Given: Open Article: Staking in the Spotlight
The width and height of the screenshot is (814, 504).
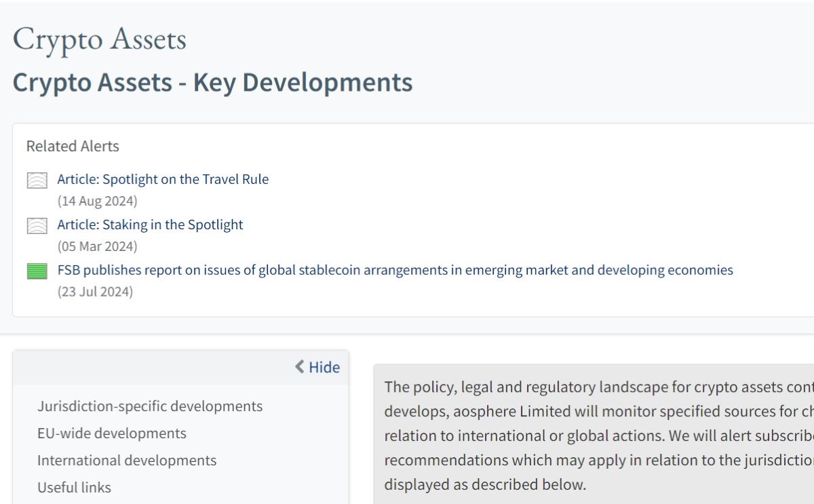Looking at the screenshot, I should (x=150, y=225).
